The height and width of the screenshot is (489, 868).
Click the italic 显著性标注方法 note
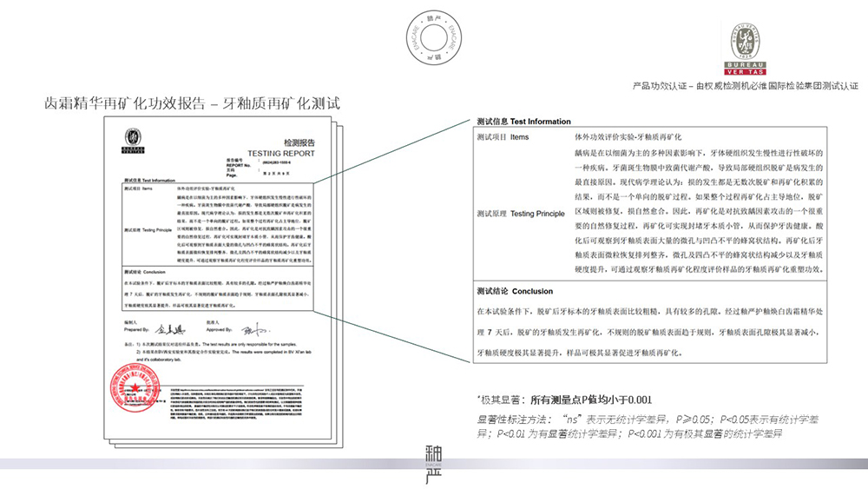(648, 426)
